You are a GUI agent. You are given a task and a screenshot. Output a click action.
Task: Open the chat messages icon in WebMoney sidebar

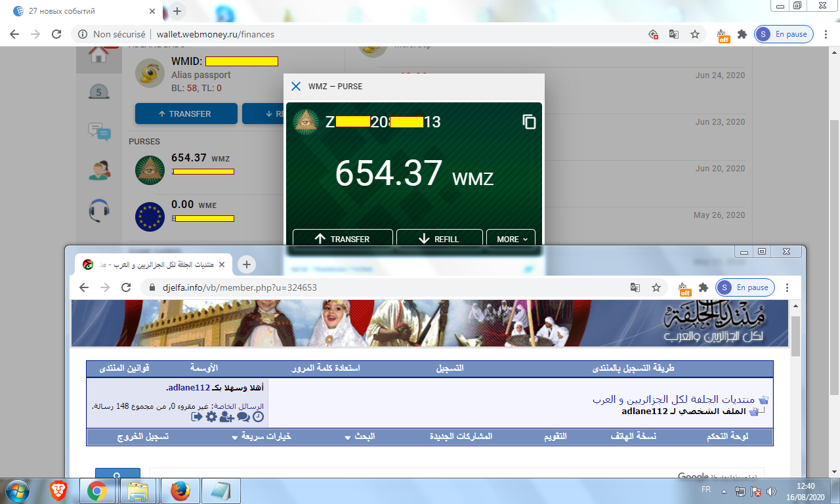click(99, 132)
